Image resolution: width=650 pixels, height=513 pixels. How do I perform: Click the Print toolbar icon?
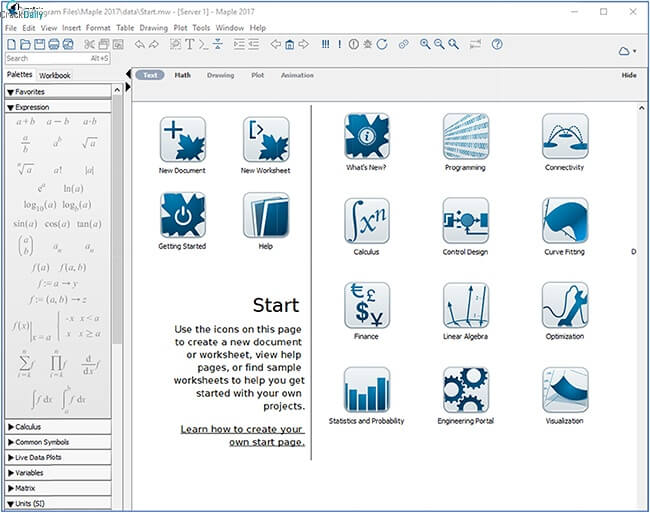tap(53, 44)
